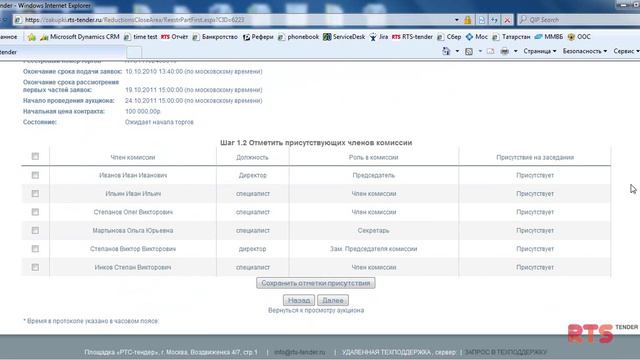The height and width of the screenshot is (360, 640).
Task: Expand the RSS feeds dropdown arrow
Action: [480, 51]
